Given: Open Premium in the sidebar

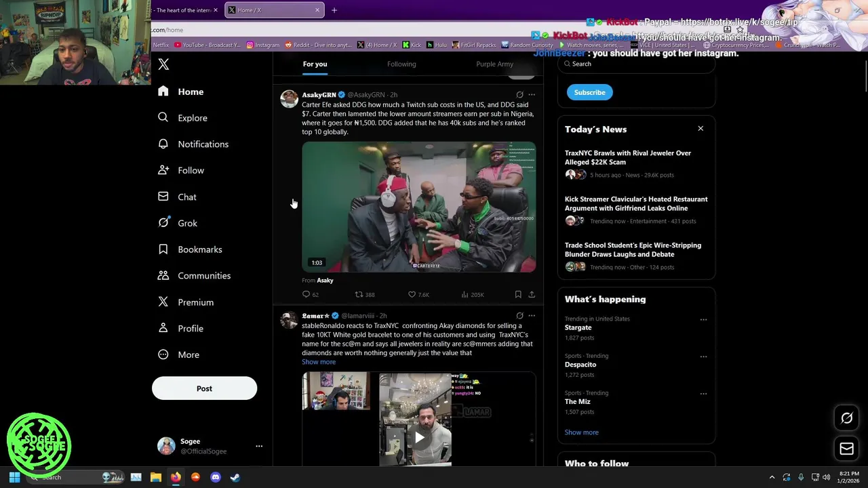Looking at the screenshot, I should (x=186, y=302).
